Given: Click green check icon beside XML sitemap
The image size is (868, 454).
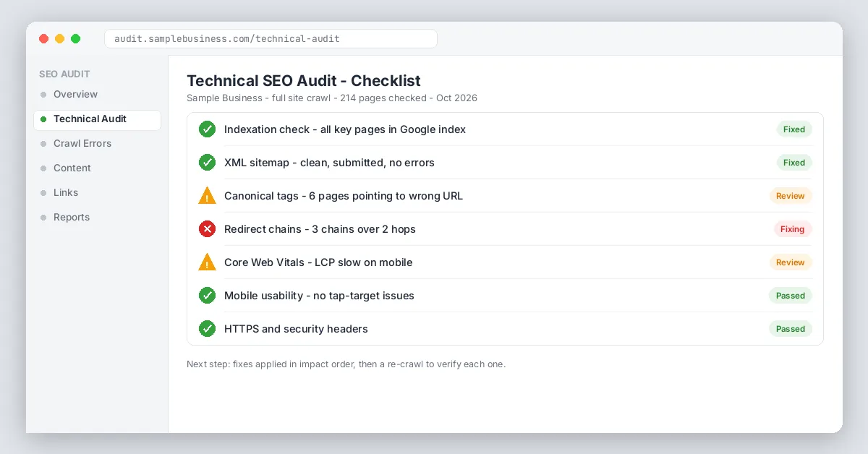Looking at the screenshot, I should coord(207,163).
